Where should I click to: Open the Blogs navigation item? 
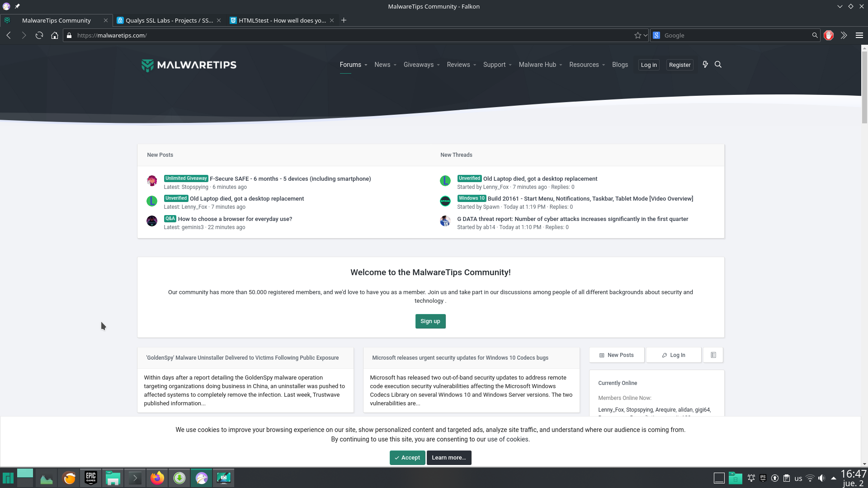click(620, 65)
